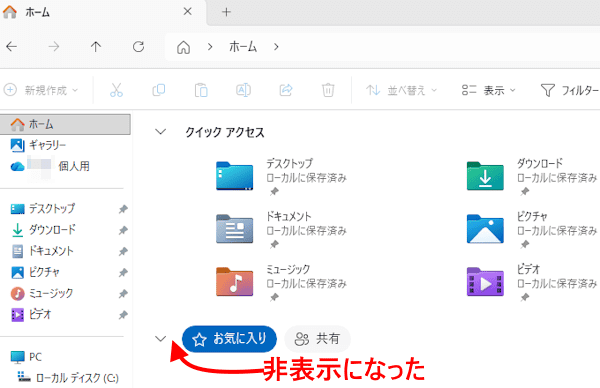600x388 pixels.
Task: Select the お気に入り filter pill
Action: [229, 339]
